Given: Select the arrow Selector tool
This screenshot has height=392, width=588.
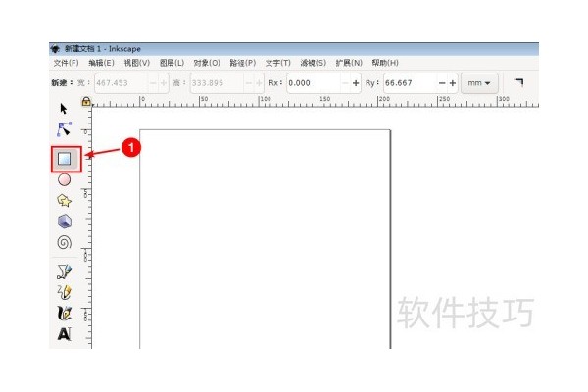Looking at the screenshot, I should pyautogui.click(x=64, y=109).
